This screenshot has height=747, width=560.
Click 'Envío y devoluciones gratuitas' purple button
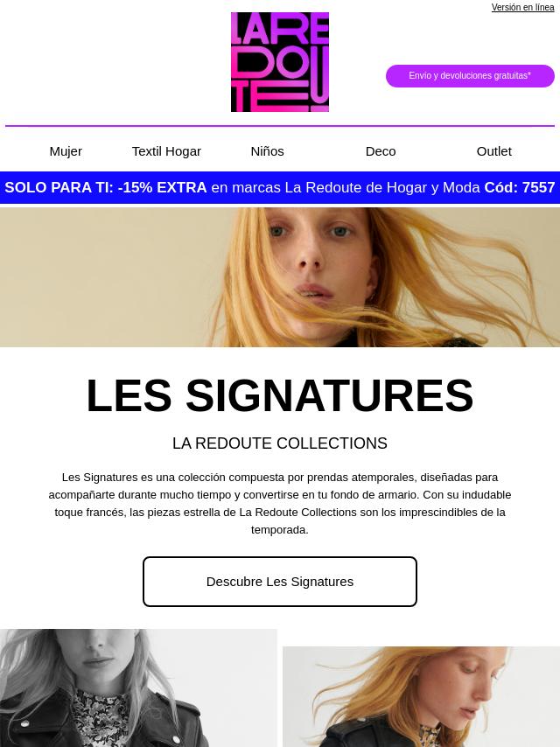tap(470, 76)
